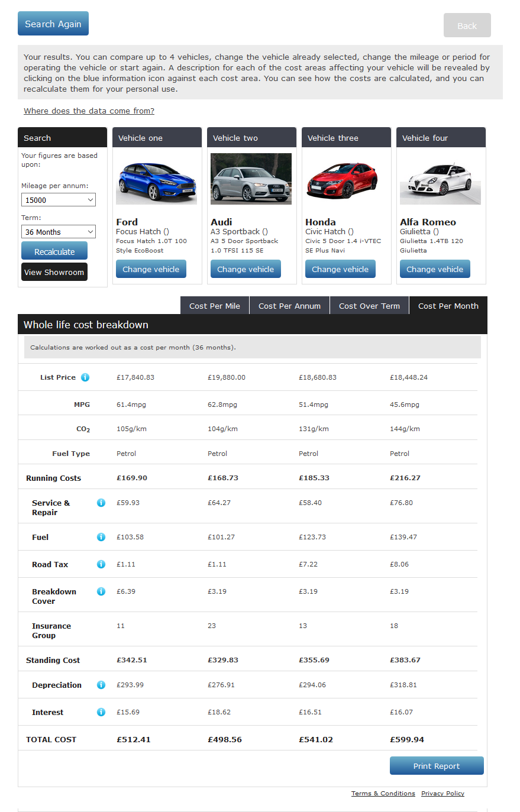Click Alfa Romeo list price £18,448.24
The width and height of the screenshot is (520, 812).
[x=409, y=377]
